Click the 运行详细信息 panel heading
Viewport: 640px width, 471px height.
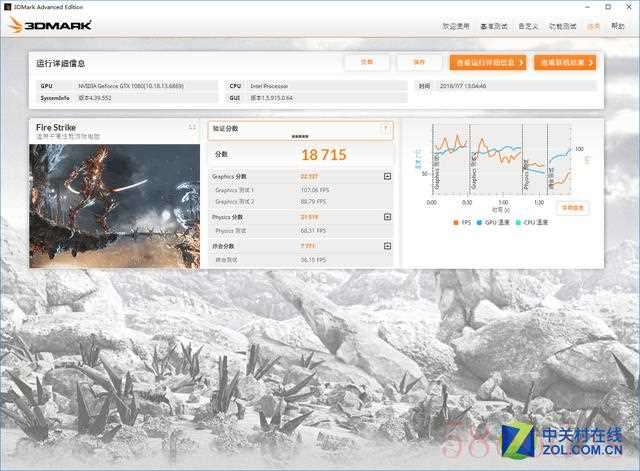click(60, 64)
